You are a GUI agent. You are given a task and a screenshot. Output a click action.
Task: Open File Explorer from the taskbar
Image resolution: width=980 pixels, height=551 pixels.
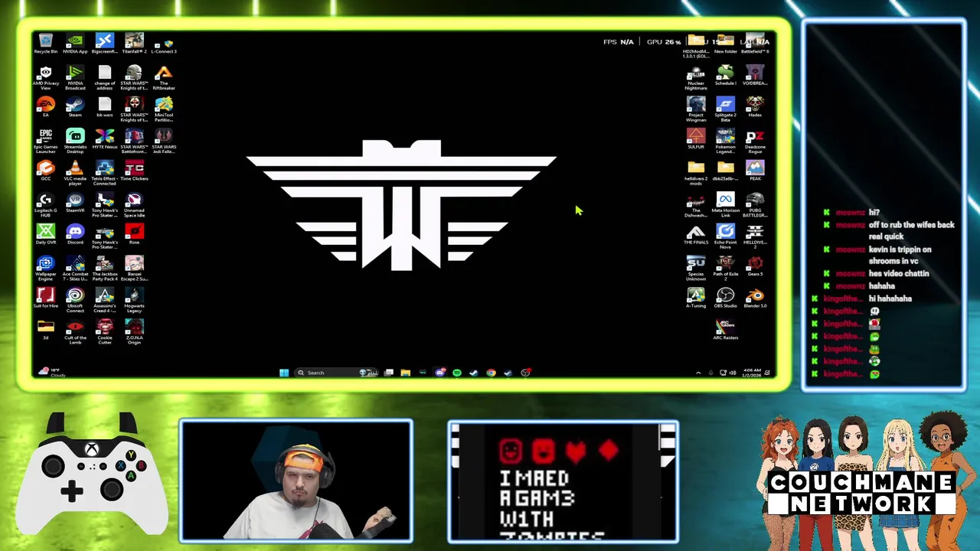pos(405,373)
